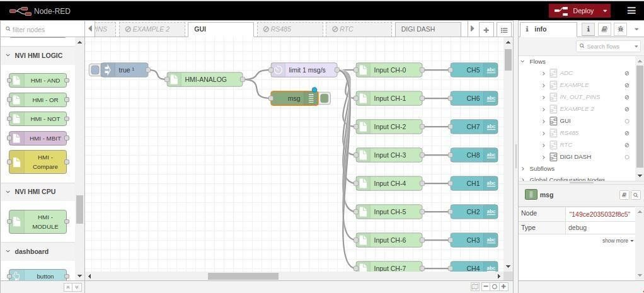Viewport: 644px width, 293px height.
Task: Expand the Subflows tree section
Action: point(523,169)
